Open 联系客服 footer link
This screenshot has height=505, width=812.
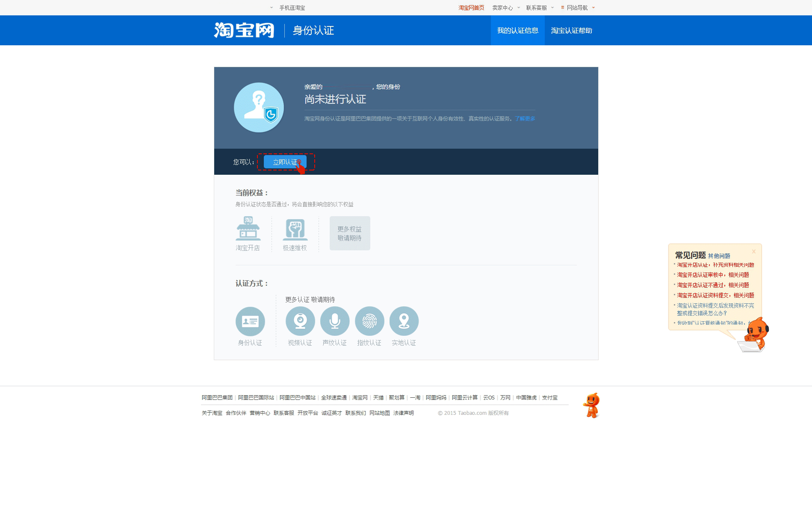pyautogui.click(x=284, y=413)
